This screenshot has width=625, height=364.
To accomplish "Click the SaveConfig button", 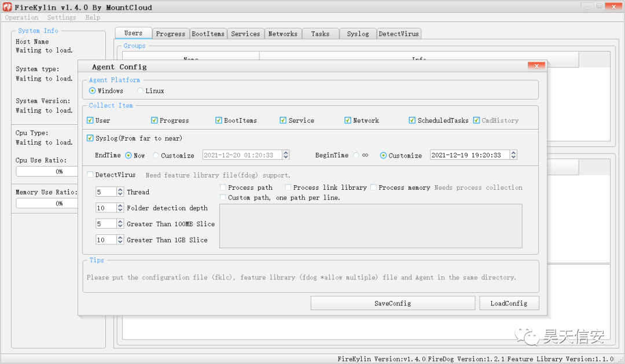I will coord(392,303).
